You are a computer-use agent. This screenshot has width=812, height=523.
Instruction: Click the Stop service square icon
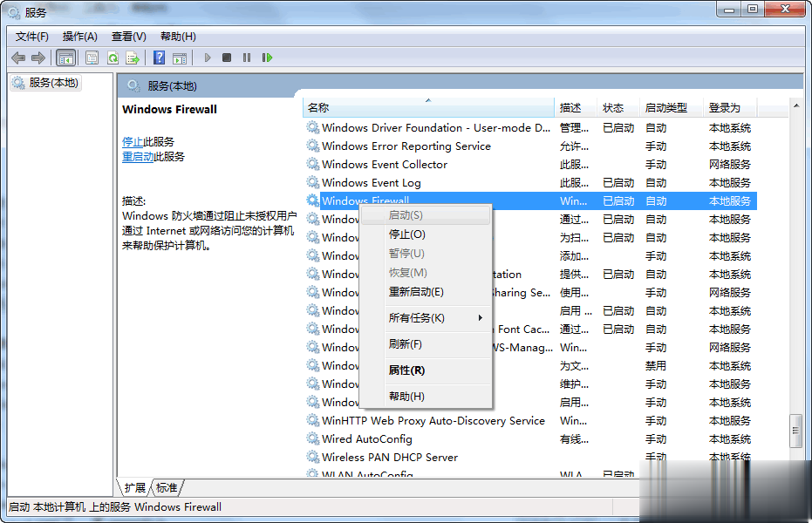pyautogui.click(x=226, y=58)
